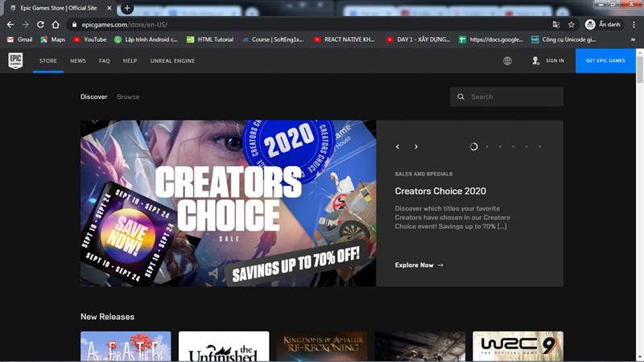Open the Công cụ Unicode bookmark
This screenshot has width=644, height=362.
(x=563, y=39)
